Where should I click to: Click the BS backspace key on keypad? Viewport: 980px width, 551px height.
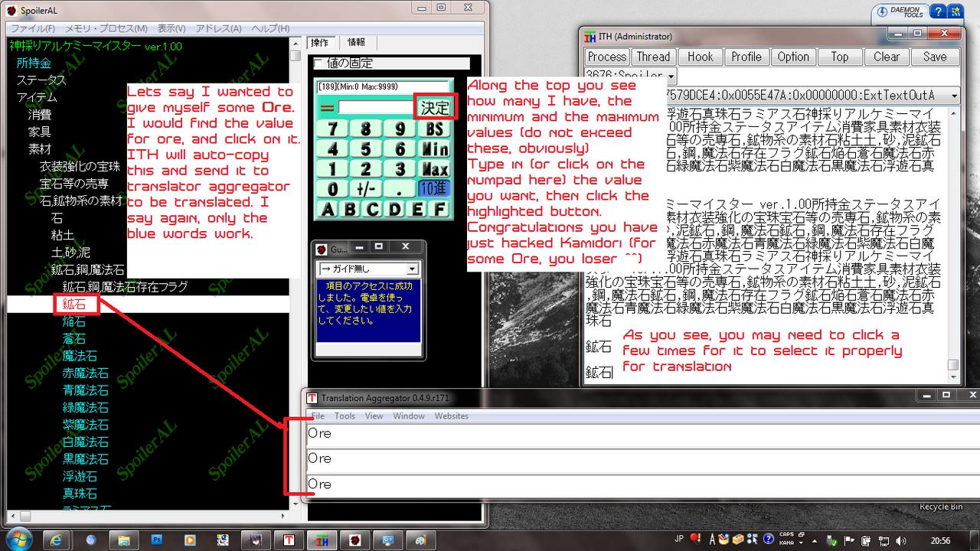(435, 128)
